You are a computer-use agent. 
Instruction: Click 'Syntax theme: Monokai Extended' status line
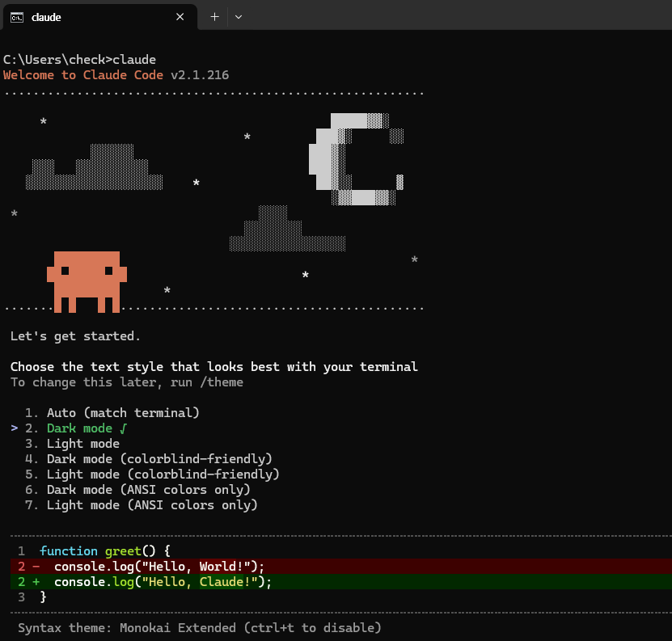click(x=199, y=628)
